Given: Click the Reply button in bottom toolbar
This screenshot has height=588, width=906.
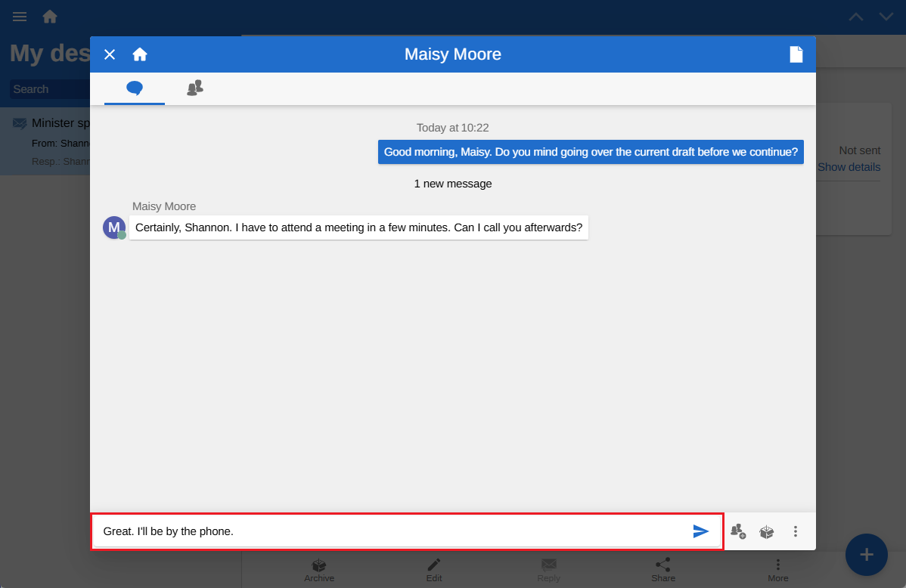Looking at the screenshot, I should pos(548,570).
